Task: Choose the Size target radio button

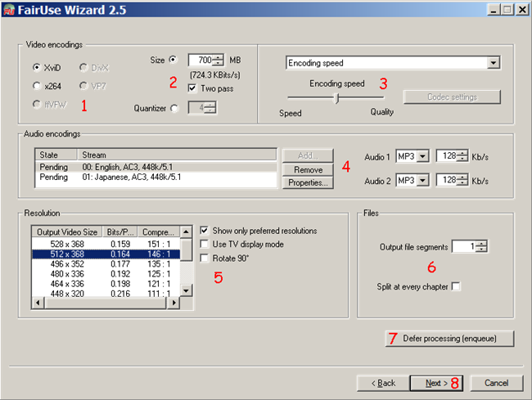Action: click(x=174, y=60)
